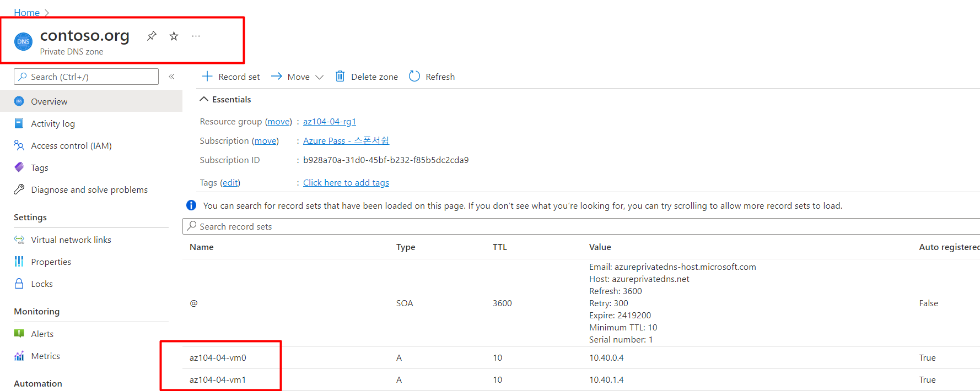Click edit link next to Tags
The width and height of the screenshot is (980, 391).
coord(230,182)
